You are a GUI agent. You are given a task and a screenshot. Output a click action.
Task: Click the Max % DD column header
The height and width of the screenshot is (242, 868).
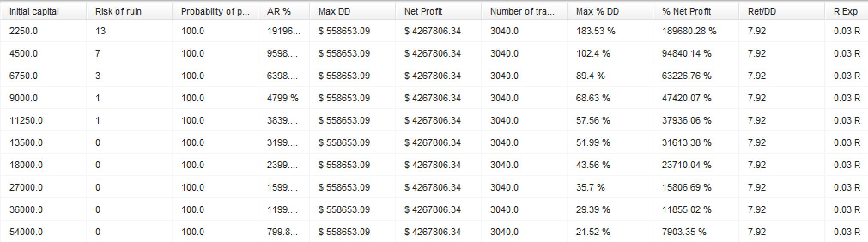[x=610, y=12]
